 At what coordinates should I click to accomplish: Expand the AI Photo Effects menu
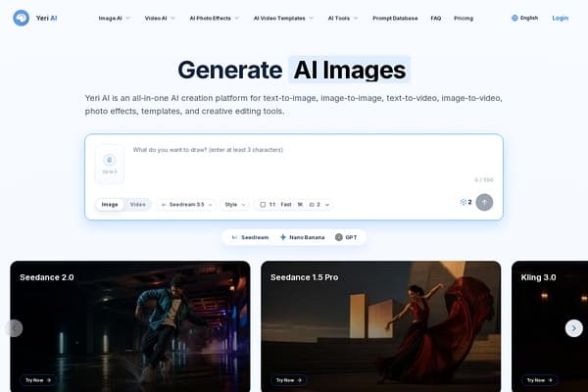(214, 18)
